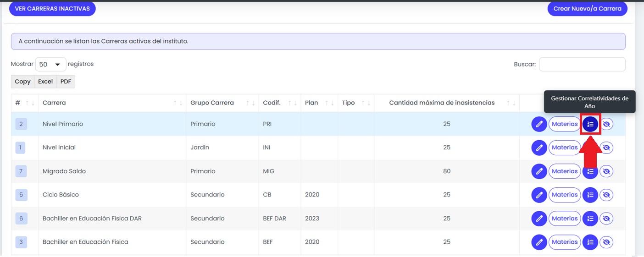Image resolution: width=644 pixels, height=257 pixels.
Task: Open correlatividades list icon for Ciclo Básico
Action: [590, 195]
